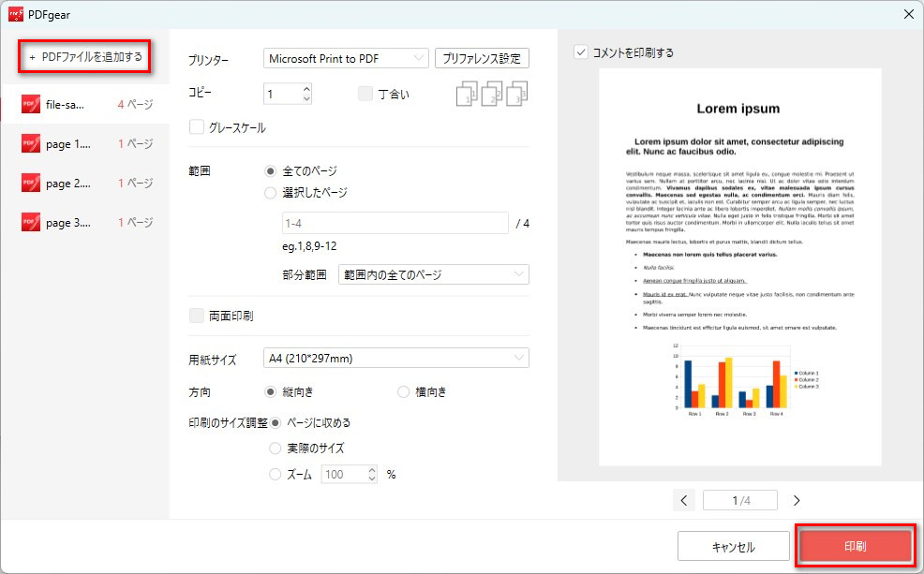Click the eg.1,8,9-12 hint text
Image resolution: width=924 pixels, height=574 pixels.
[309, 246]
